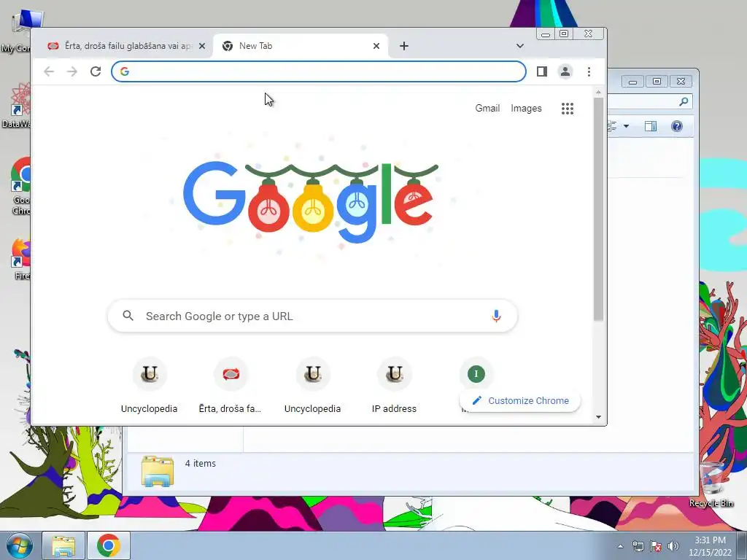The height and width of the screenshot is (560, 747).
Task: Click the Google holiday lights doodle
Action: click(311, 203)
